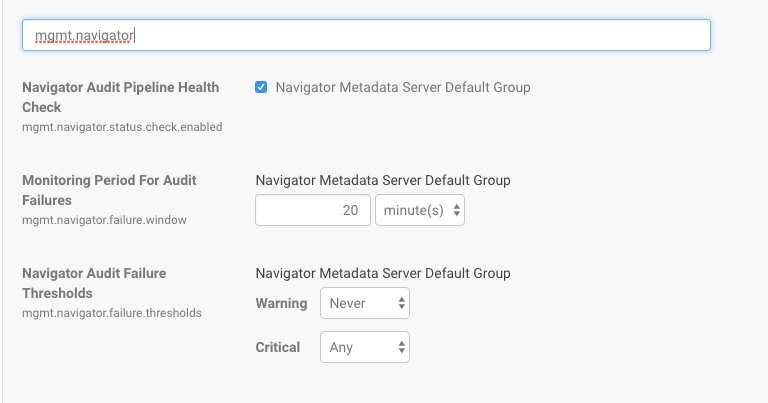The image size is (768, 403).
Task: Open the Critical threshold dropdown set to Any
Action: click(x=364, y=348)
